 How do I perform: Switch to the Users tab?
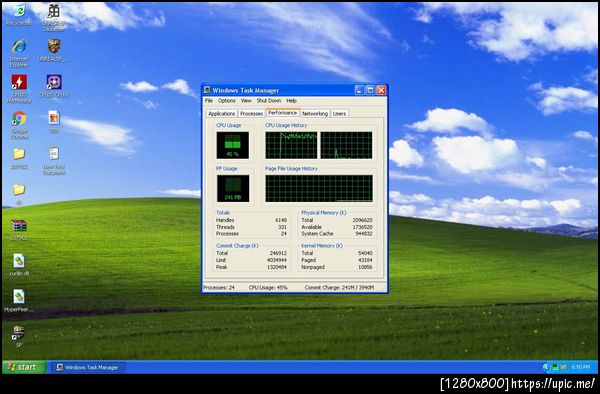339,114
